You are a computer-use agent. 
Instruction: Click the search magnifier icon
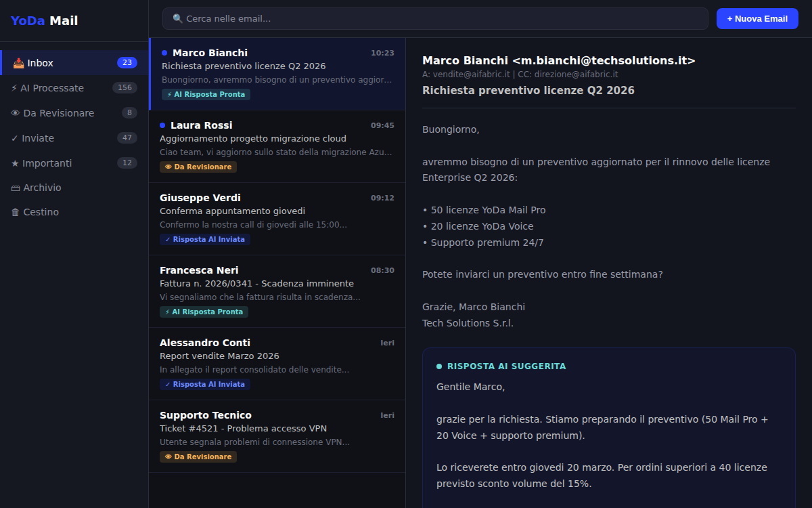[x=178, y=19]
